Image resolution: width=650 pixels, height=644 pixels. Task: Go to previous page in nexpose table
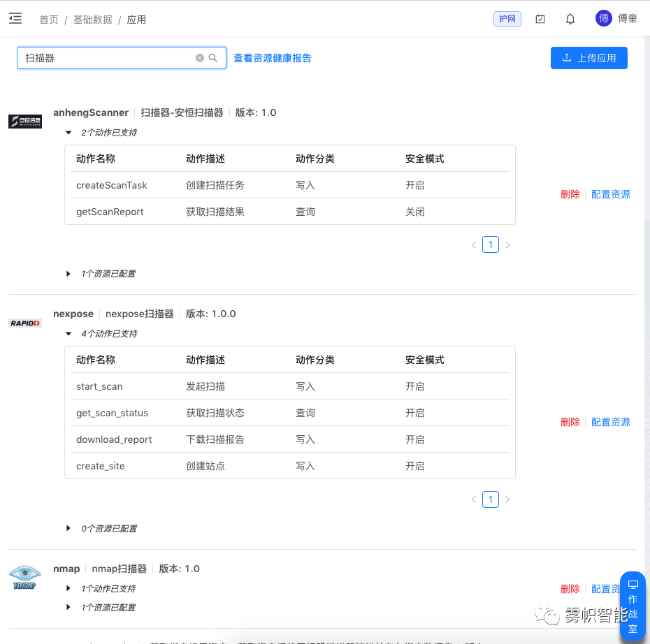(x=474, y=499)
